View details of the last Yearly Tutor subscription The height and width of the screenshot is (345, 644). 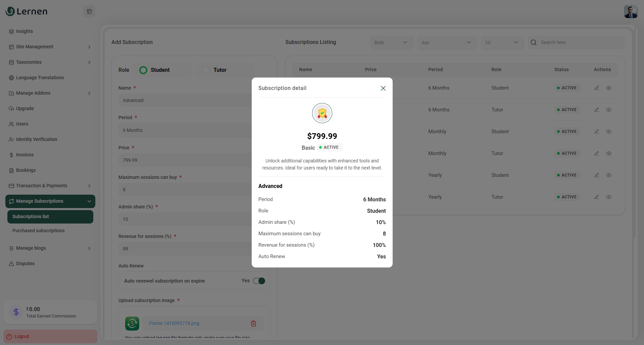(x=608, y=197)
